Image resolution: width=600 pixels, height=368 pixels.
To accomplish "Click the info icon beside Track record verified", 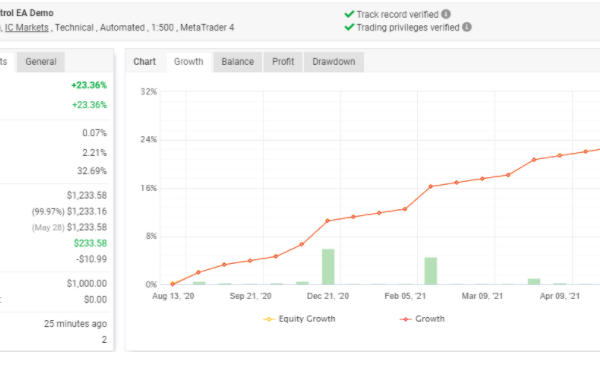I will point(446,14).
